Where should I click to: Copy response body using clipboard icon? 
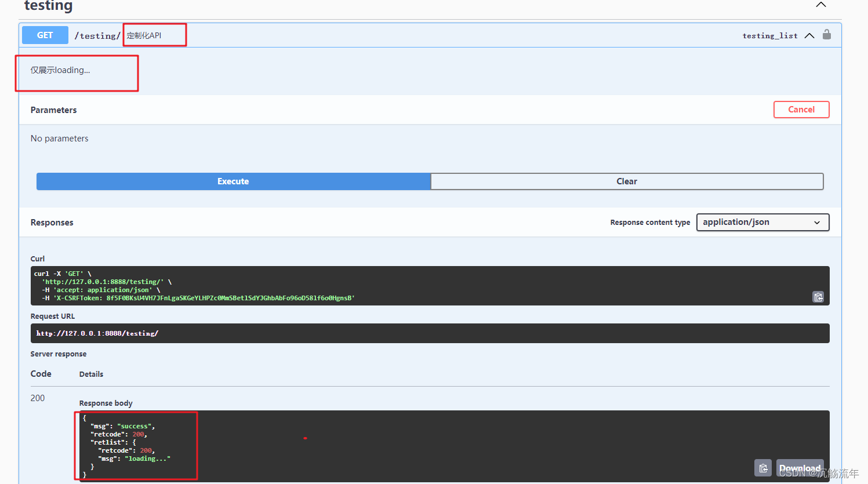coord(763,468)
